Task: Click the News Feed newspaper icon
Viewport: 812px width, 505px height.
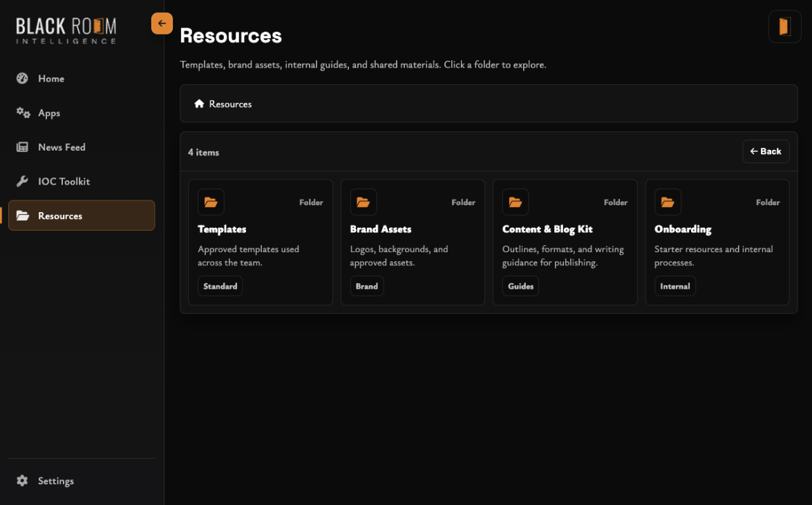Action: pos(22,146)
